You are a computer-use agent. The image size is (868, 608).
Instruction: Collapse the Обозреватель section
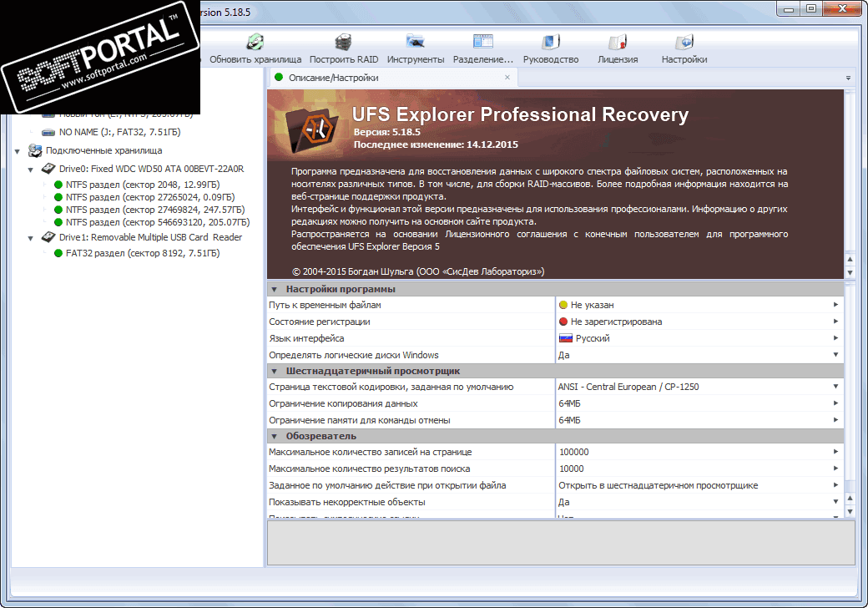[x=274, y=436]
